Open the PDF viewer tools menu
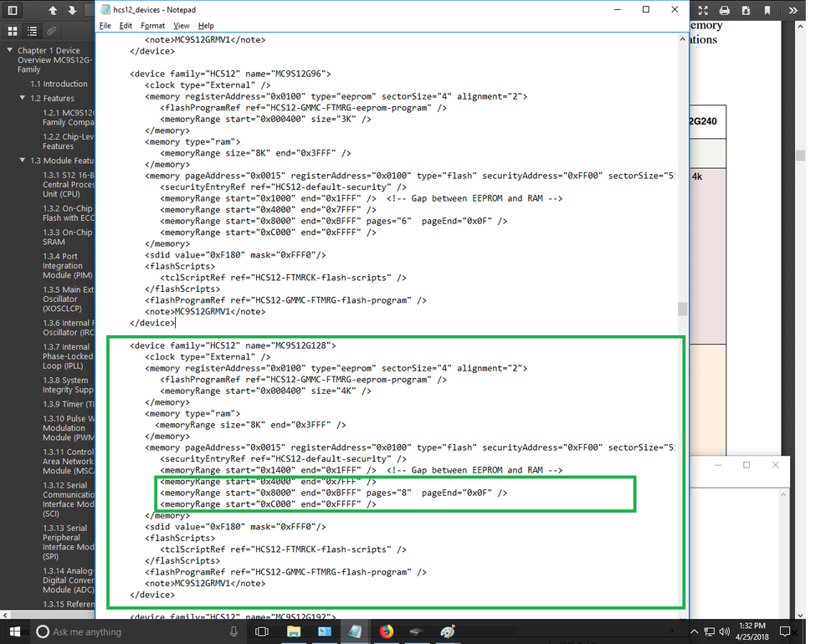The height and width of the screenshot is (644, 836). point(792,10)
